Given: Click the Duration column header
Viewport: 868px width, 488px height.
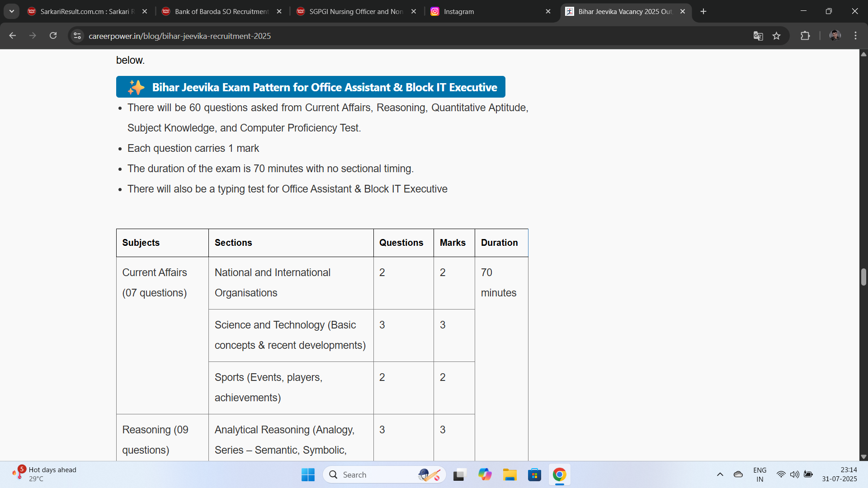Looking at the screenshot, I should point(501,243).
